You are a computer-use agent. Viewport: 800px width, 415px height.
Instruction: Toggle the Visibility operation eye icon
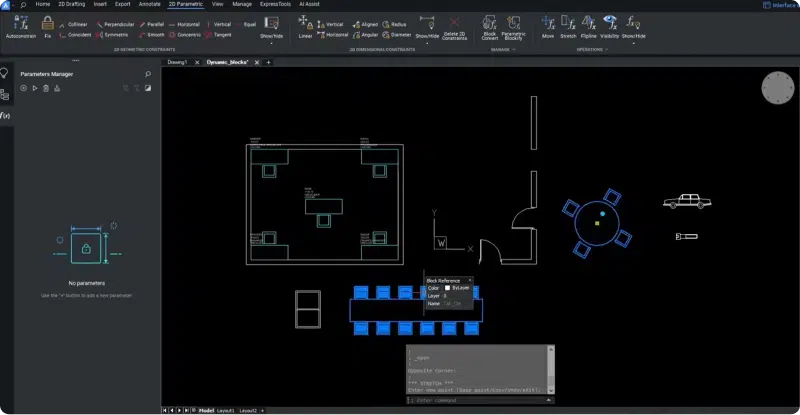pos(610,22)
